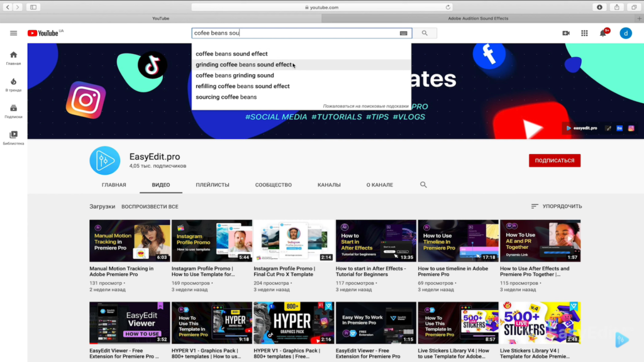The height and width of the screenshot is (362, 644).
Task: Show Safari downloads
Action: click(599, 7)
